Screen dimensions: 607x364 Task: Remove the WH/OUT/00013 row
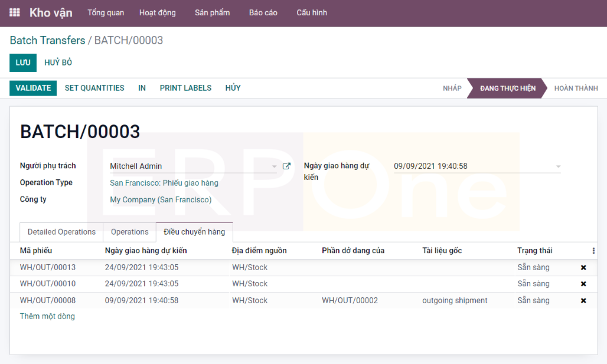coord(583,267)
